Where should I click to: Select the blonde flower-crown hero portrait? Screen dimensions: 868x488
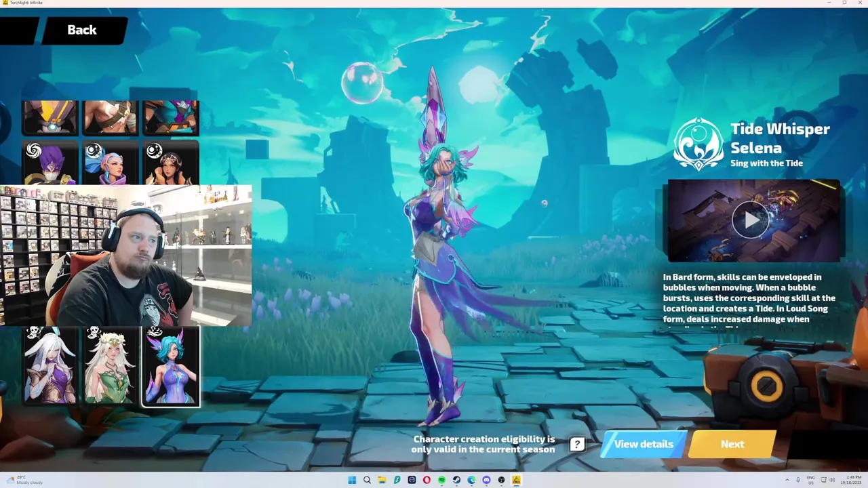[111, 366]
